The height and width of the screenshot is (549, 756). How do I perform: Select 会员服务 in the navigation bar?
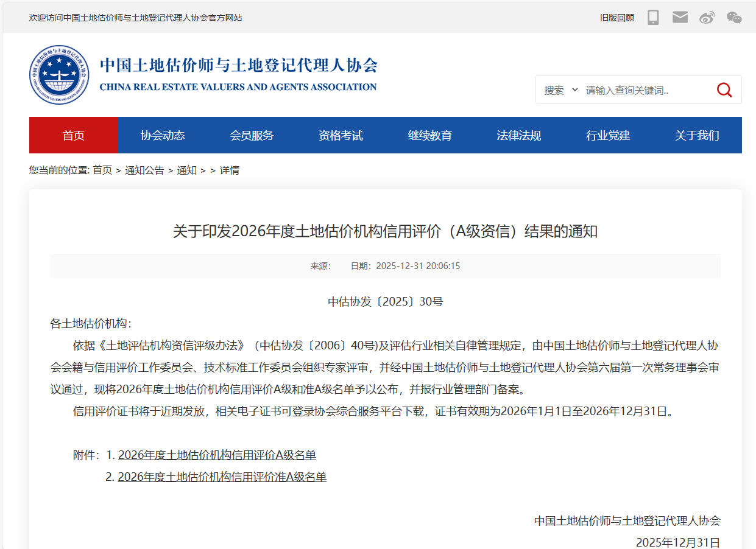(252, 135)
